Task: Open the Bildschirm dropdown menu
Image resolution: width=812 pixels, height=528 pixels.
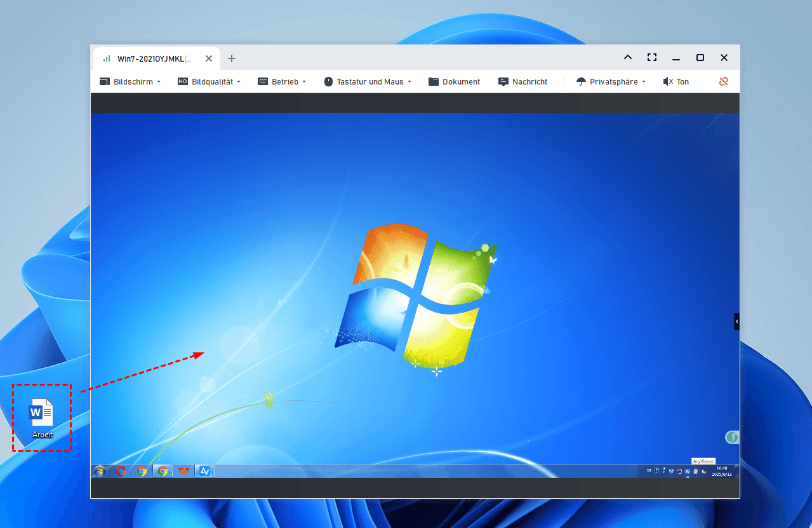Action: (x=130, y=81)
